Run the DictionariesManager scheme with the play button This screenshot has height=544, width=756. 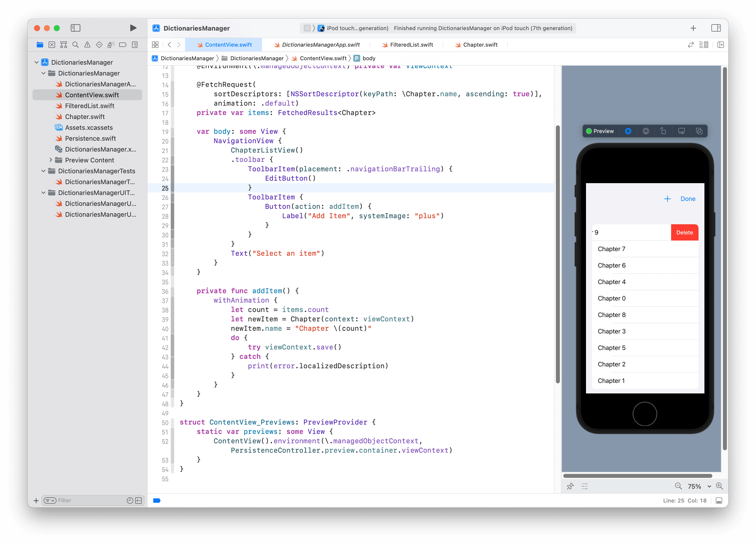tap(133, 28)
